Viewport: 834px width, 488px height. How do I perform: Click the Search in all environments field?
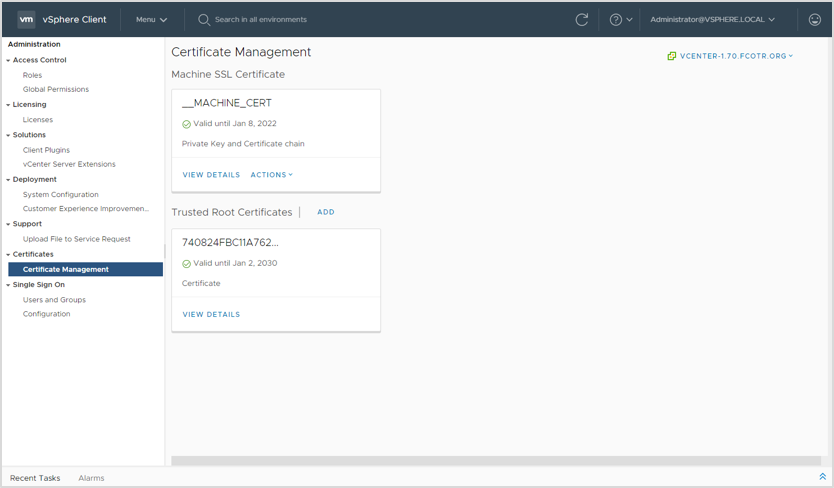[261, 20]
